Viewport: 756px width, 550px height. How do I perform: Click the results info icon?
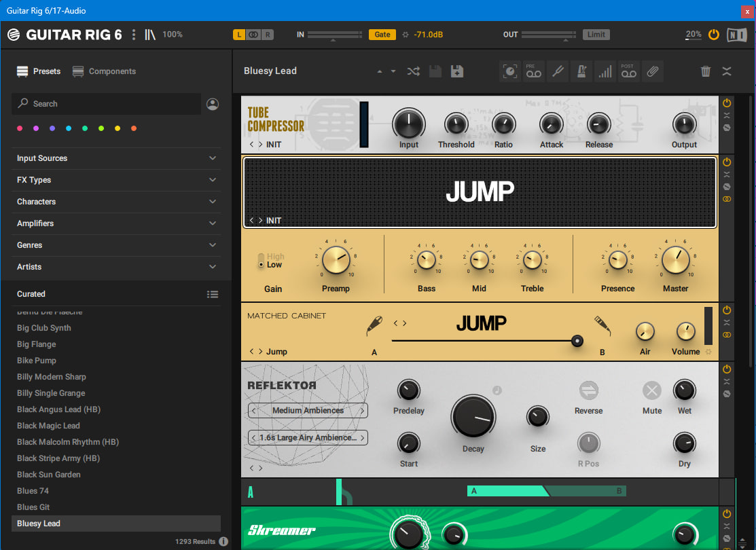tap(223, 541)
